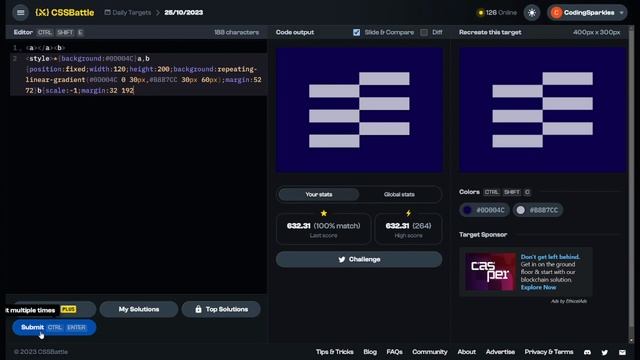Click the Challenge button
This screenshot has width=640, height=360.
(359, 259)
